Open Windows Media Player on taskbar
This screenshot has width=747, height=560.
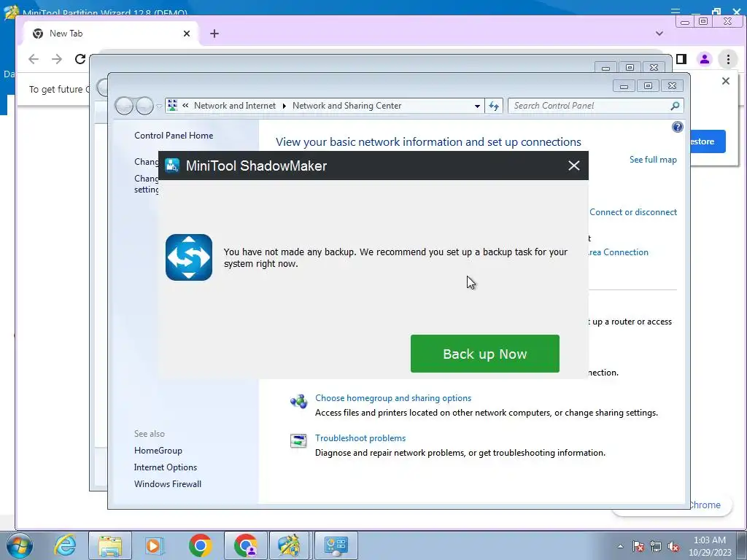(155, 545)
